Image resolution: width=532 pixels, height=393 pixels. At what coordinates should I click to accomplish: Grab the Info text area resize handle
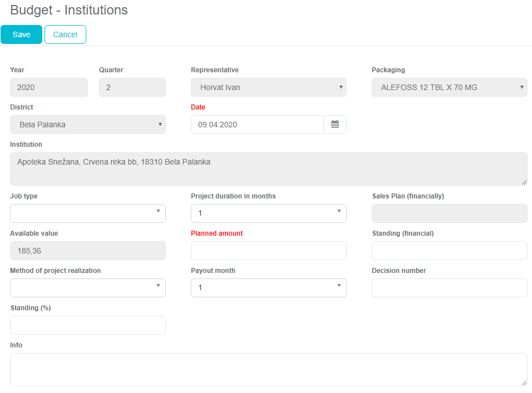(x=524, y=382)
